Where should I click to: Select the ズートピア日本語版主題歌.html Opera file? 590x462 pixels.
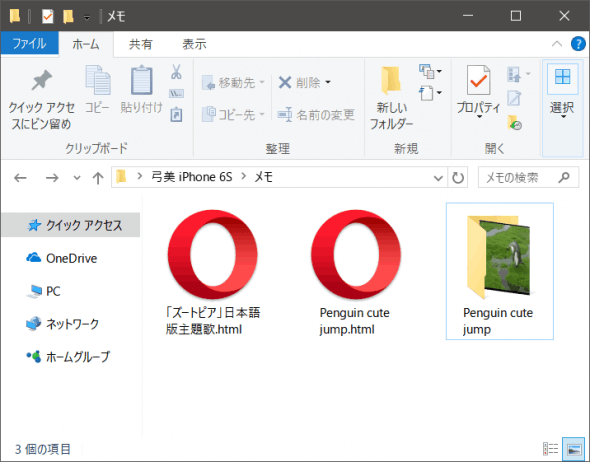[x=213, y=272]
